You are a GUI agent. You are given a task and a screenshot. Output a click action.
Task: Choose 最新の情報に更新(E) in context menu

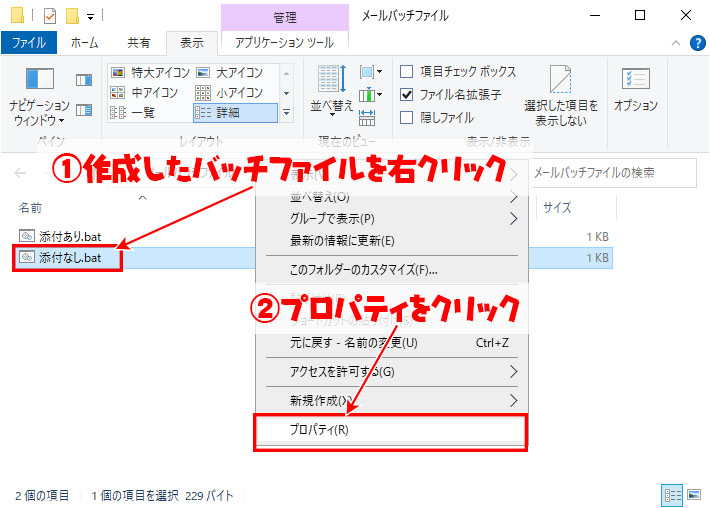tap(392, 240)
